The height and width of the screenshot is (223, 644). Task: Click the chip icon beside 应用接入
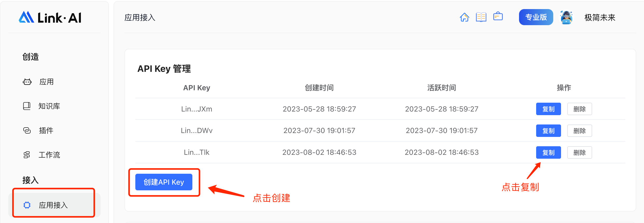pos(27,205)
